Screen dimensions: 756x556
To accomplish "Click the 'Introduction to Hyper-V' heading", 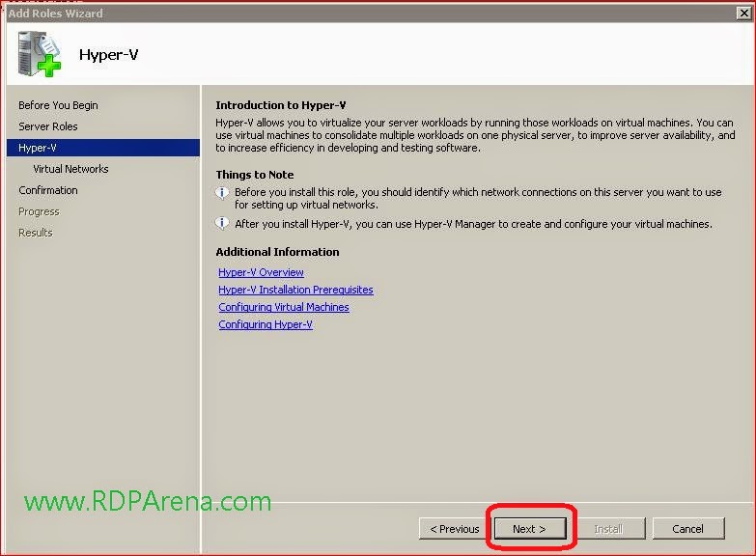I will (281, 105).
